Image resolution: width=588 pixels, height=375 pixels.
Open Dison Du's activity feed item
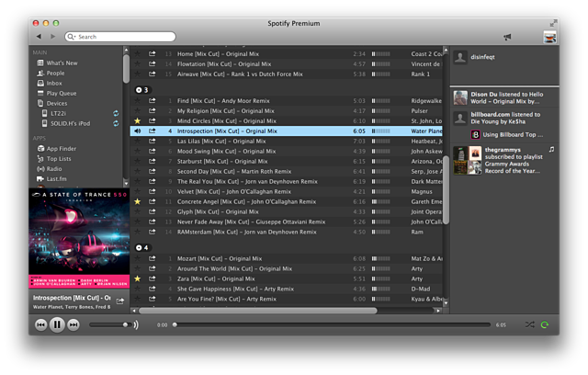(x=504, y=97)
